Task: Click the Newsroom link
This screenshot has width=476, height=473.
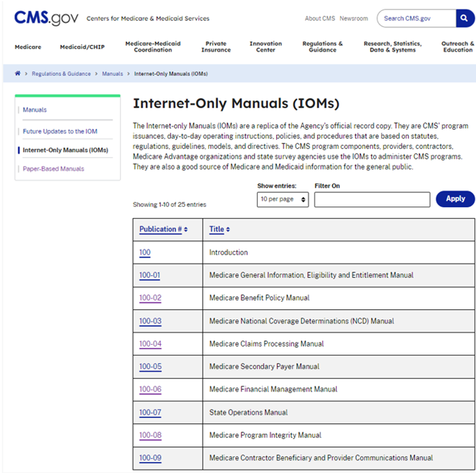Action: click(354, 18)
